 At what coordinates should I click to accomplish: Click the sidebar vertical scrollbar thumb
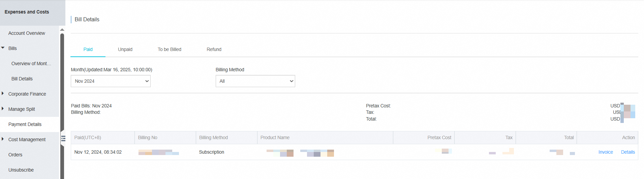click(x=62, y=84)
